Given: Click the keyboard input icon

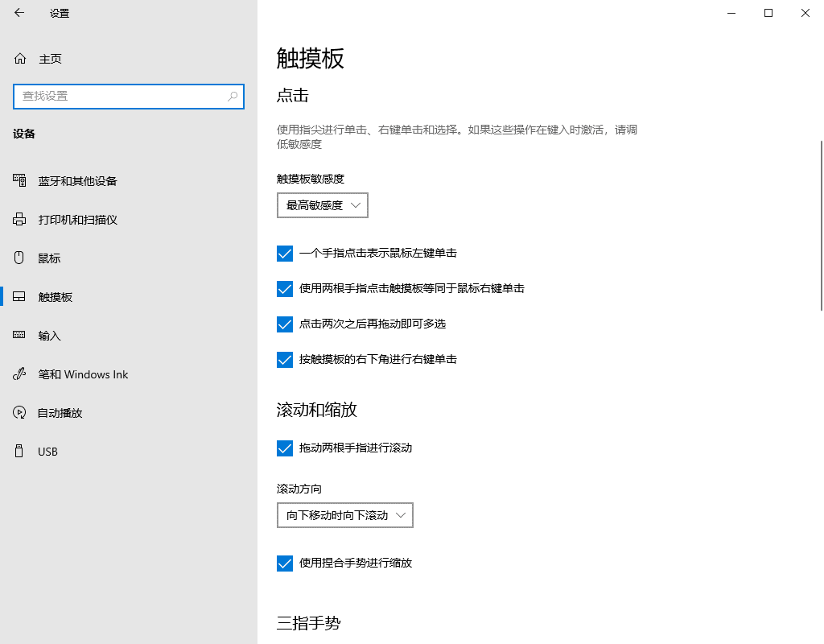Looking at the screenshot, I should pos(19,335).
